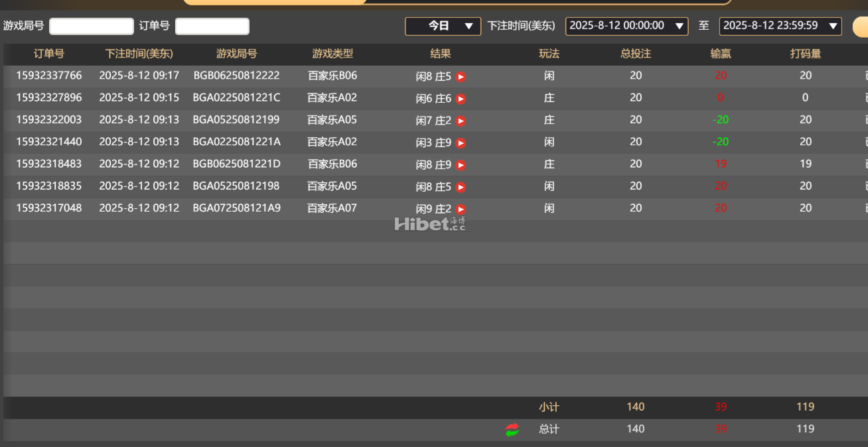The width and height of the screenshot is (868, 447).
Task: Play video for result 闲8 庄9
Action: tap(461, 164)
